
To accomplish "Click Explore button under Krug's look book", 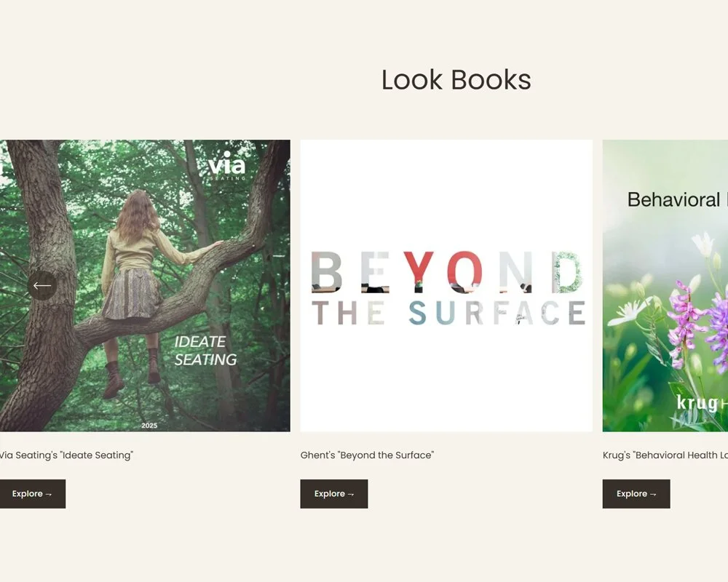I will click(636, 494).
